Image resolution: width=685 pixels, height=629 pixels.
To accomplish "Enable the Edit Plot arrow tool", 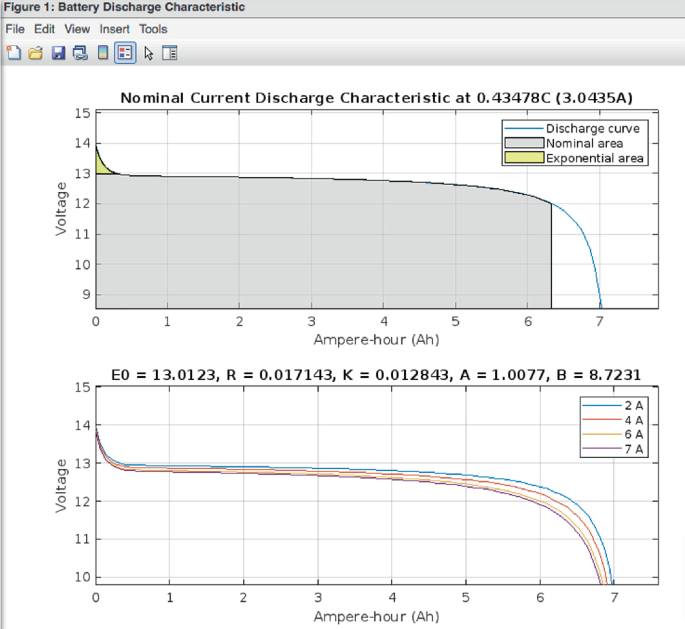I will coord(149,53).
